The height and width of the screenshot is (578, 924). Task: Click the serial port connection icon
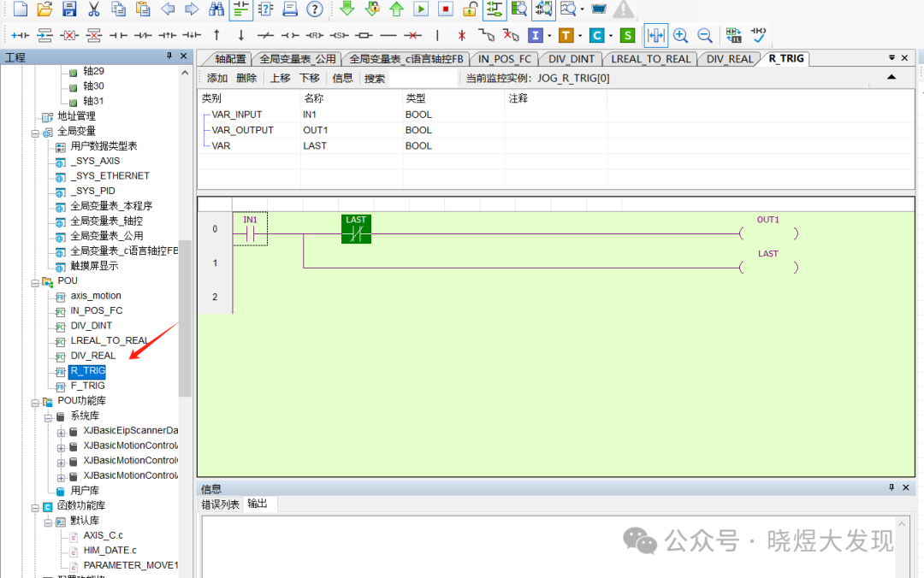point(599,9)
